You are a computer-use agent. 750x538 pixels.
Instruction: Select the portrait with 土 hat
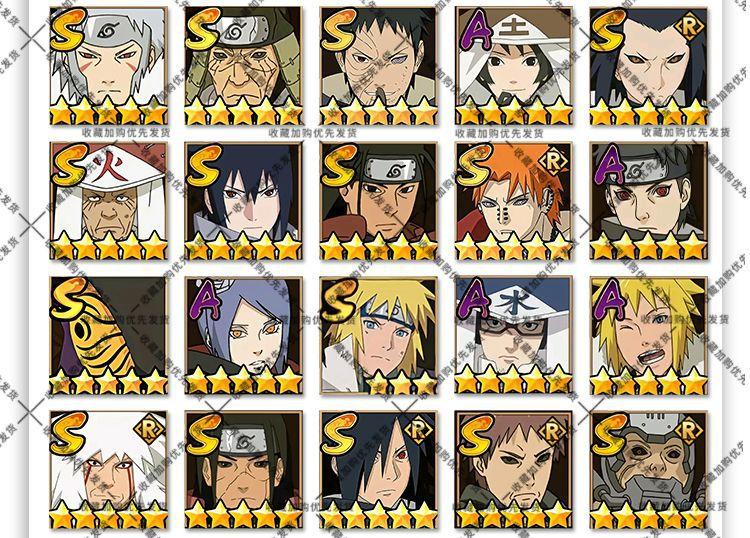(514, 66)
